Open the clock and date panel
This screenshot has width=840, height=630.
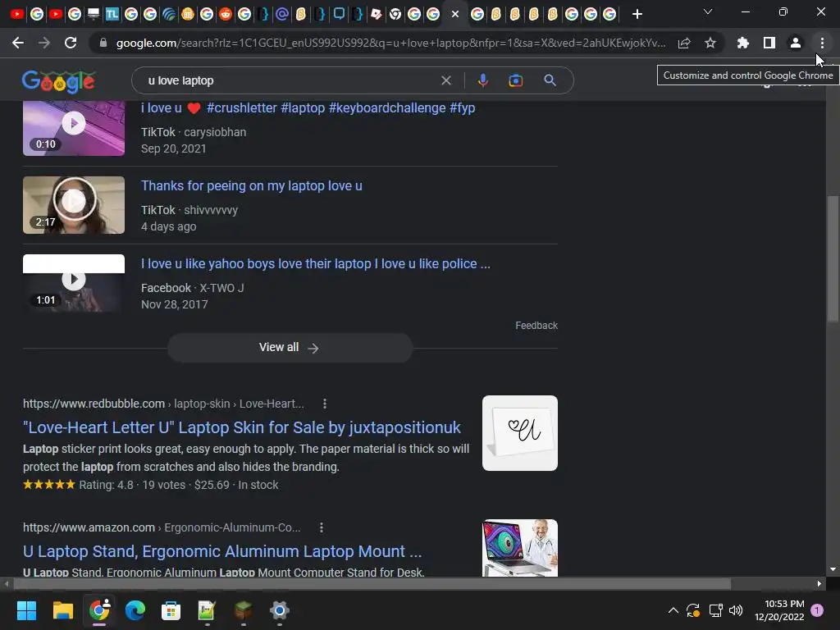coord(779,610)
